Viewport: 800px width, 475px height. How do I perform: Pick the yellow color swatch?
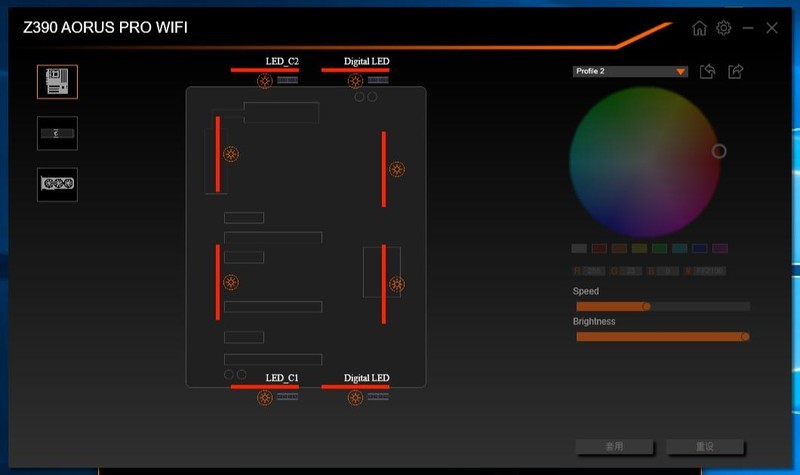639,248
